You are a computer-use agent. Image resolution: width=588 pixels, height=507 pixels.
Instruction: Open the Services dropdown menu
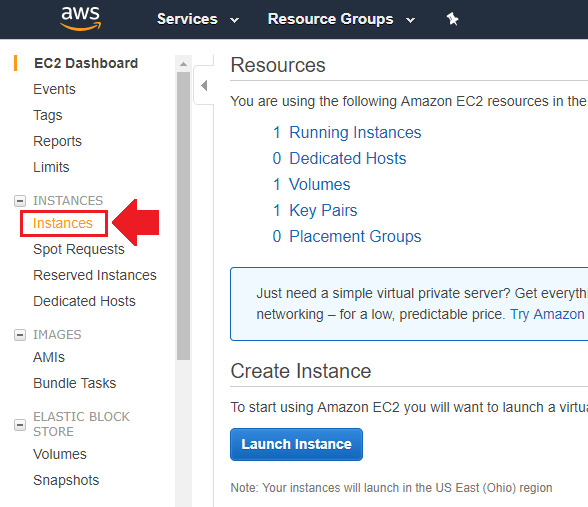coord(198,19)
